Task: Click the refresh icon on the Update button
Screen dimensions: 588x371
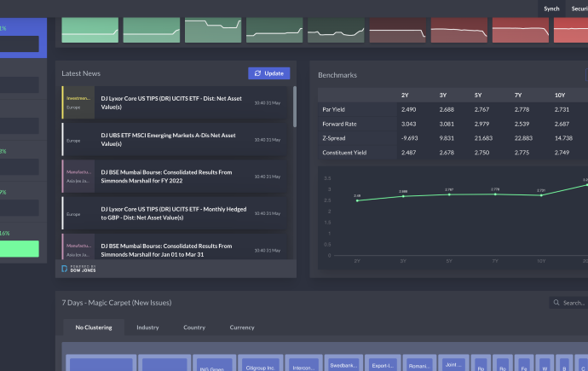Action: (257, 73)
